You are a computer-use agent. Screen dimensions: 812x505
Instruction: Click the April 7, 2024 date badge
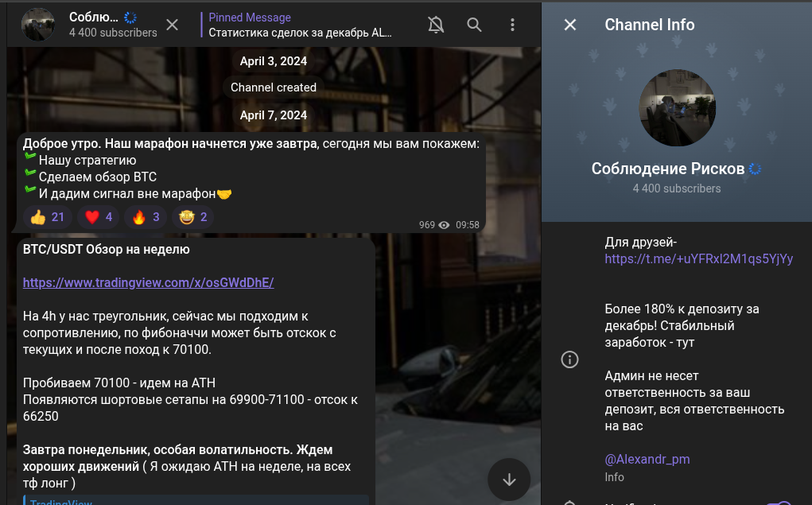point(273,115)
